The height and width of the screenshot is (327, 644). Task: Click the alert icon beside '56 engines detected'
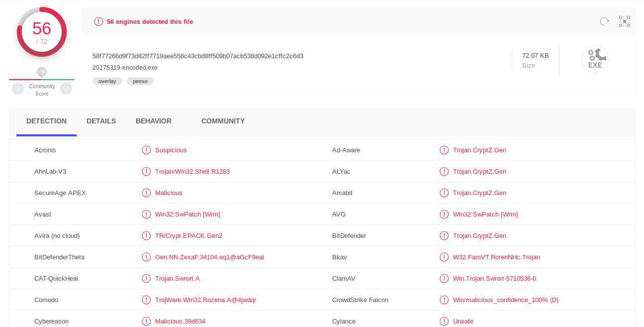tap(98, 21)
